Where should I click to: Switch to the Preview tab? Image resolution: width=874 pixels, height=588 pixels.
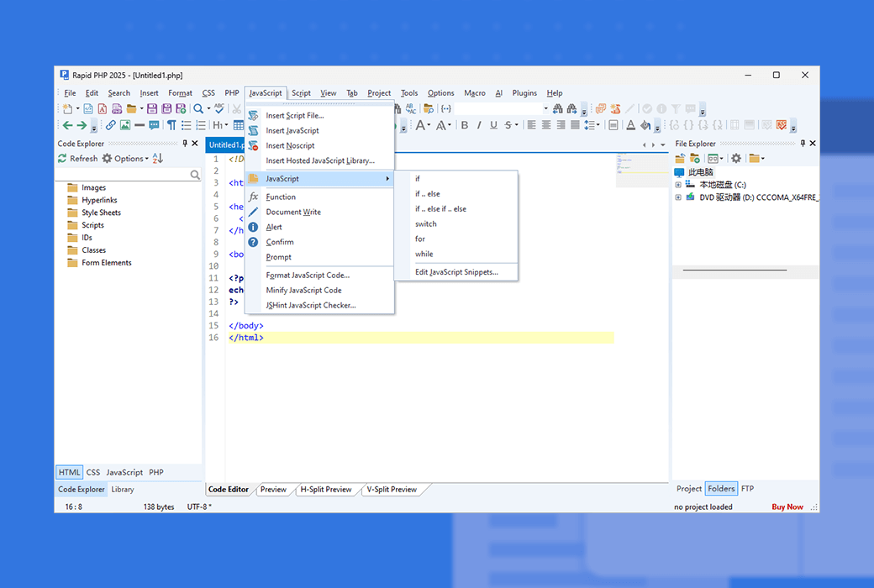273,490
